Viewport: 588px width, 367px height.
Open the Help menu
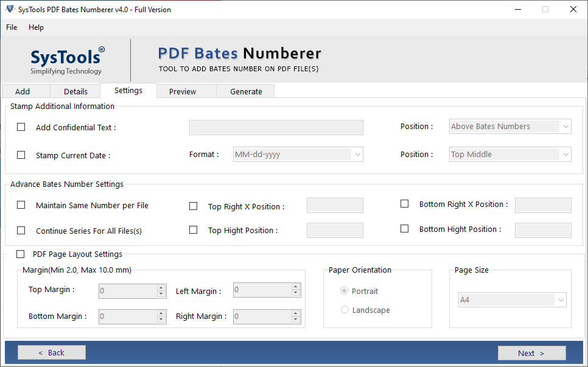[x=36, y=27]
